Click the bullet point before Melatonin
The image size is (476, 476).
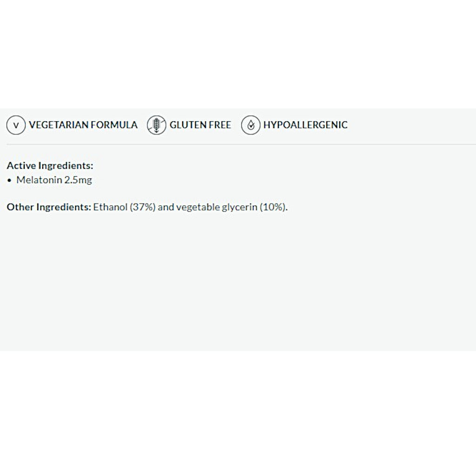pos(9,180)
